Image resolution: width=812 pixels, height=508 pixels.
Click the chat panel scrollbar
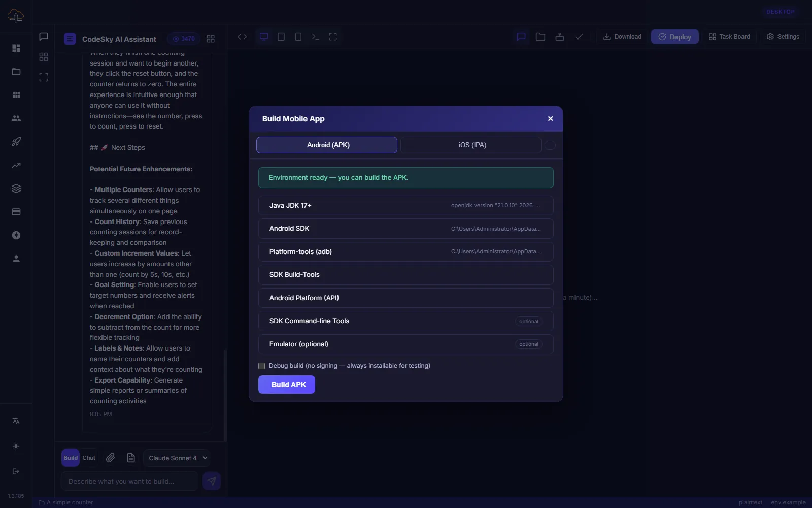click(225, 395)
